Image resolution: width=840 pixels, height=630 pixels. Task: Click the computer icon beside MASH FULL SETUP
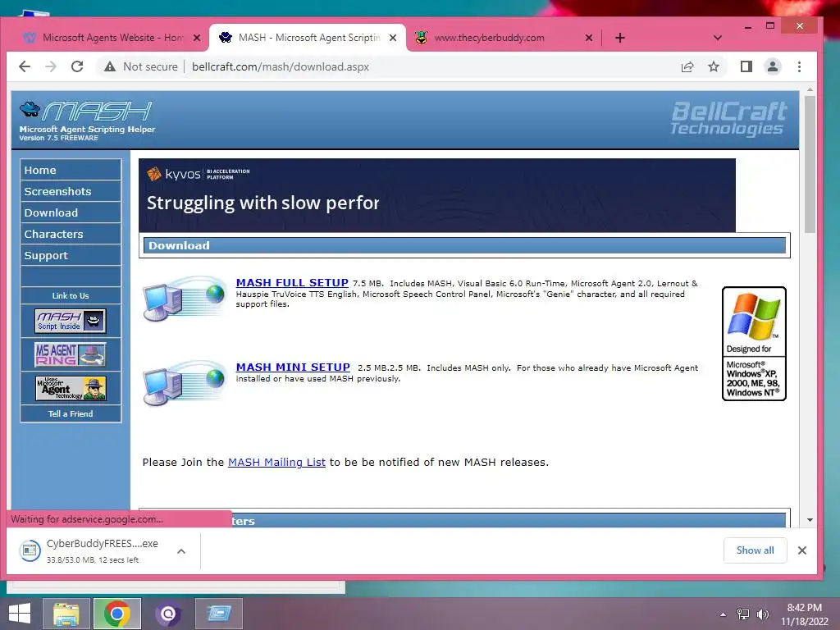coord(185,299)
